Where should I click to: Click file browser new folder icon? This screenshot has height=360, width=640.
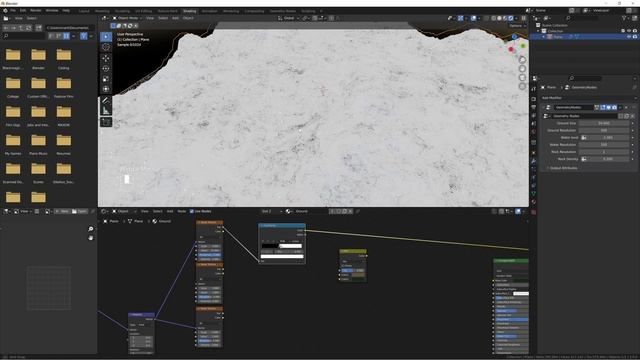[x=38, y=28]
